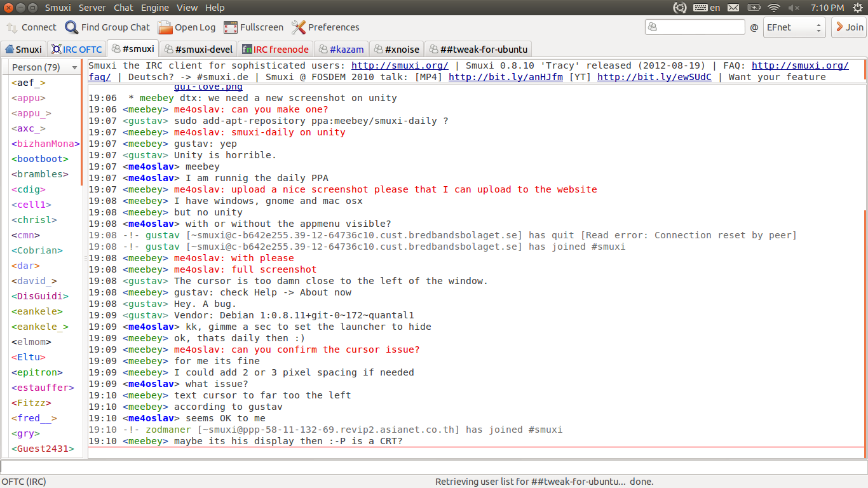This screenshot has height=488, width=868.
Task: Open the EFnet network dropdown
Action: point(794,27)
